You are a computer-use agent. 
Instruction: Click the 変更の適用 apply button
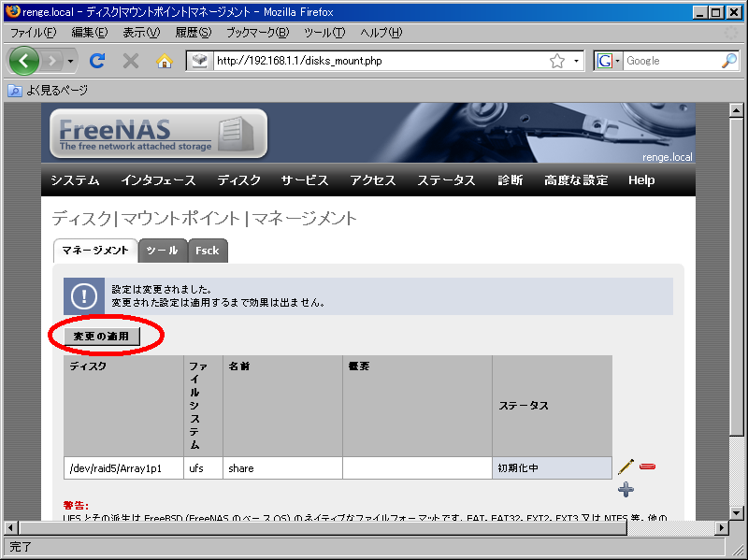[x=102, y=337]
